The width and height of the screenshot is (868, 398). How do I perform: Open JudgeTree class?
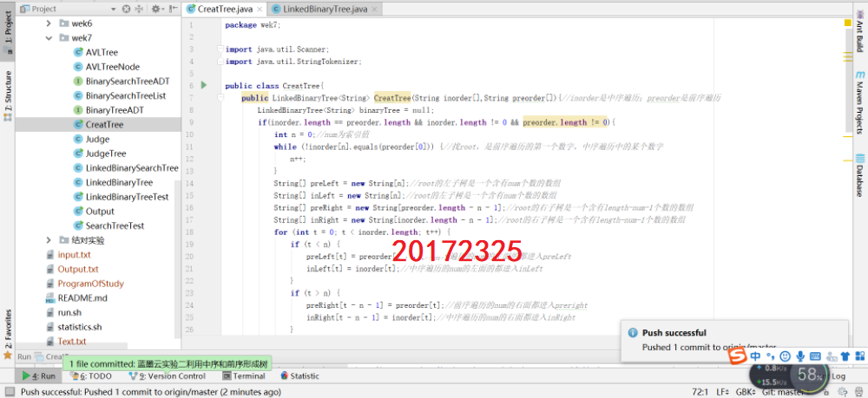[106, 153]
